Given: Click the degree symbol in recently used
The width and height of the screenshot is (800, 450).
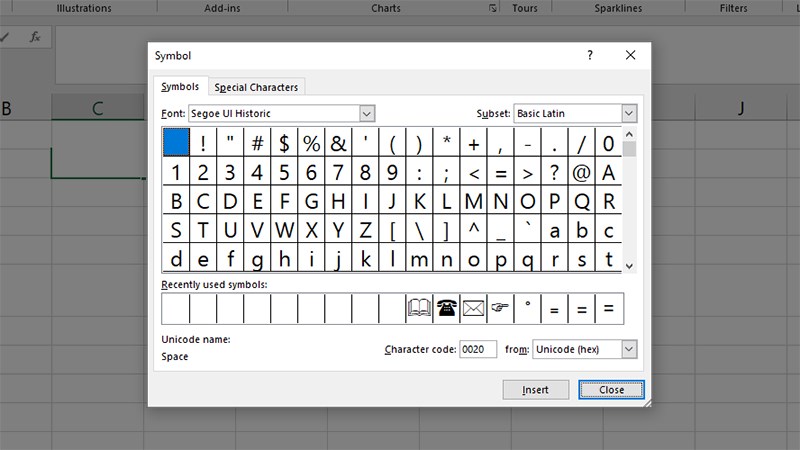Looking at the screenshot, I should click(x=527, y=309).
